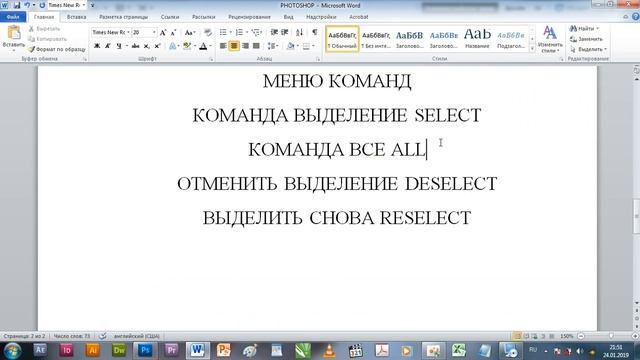Toggle paragraph marks (¶) display
640x360 pixels.
[314, 32]
